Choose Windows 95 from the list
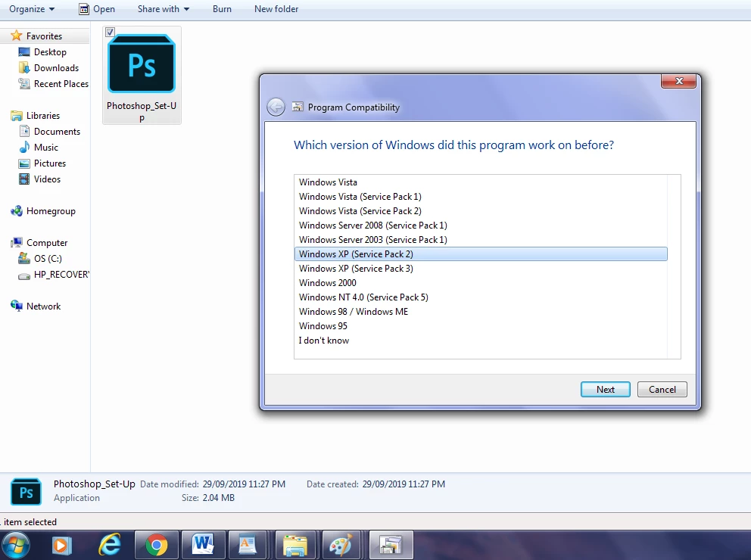The width and height of the screenshot is (751, 560). 481,325
